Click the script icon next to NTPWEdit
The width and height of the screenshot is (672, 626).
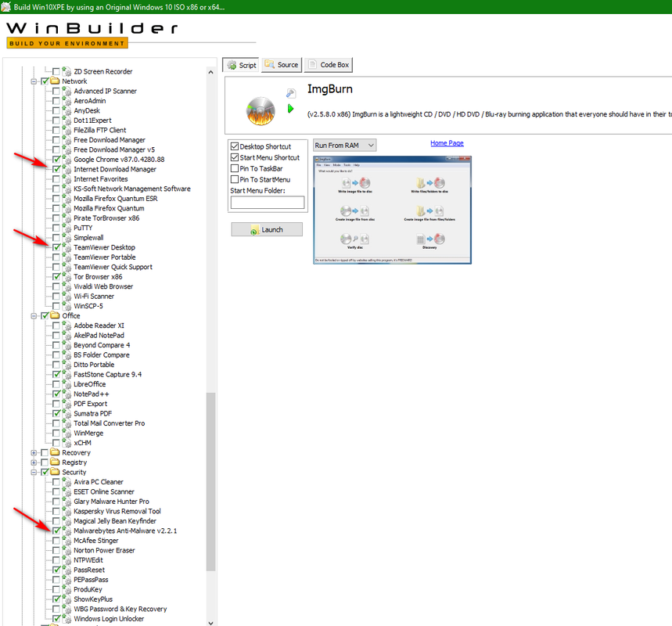(66, 560)
